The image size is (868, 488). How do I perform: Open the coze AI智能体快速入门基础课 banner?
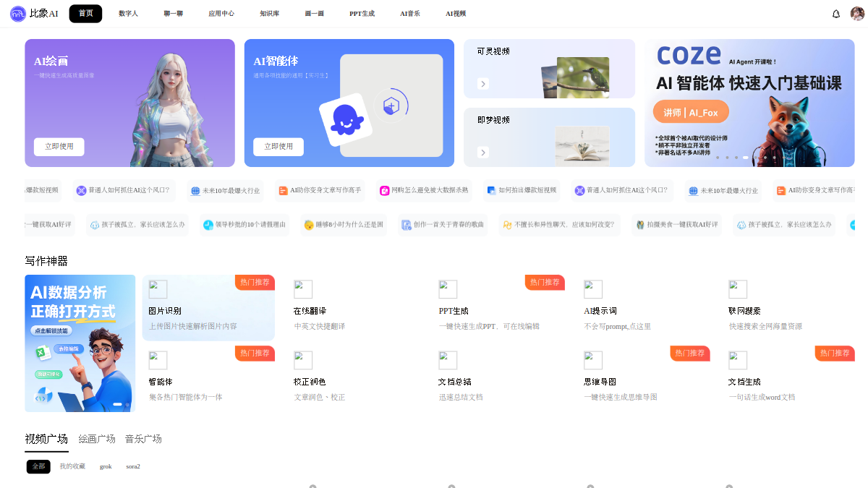pos(749,103)
